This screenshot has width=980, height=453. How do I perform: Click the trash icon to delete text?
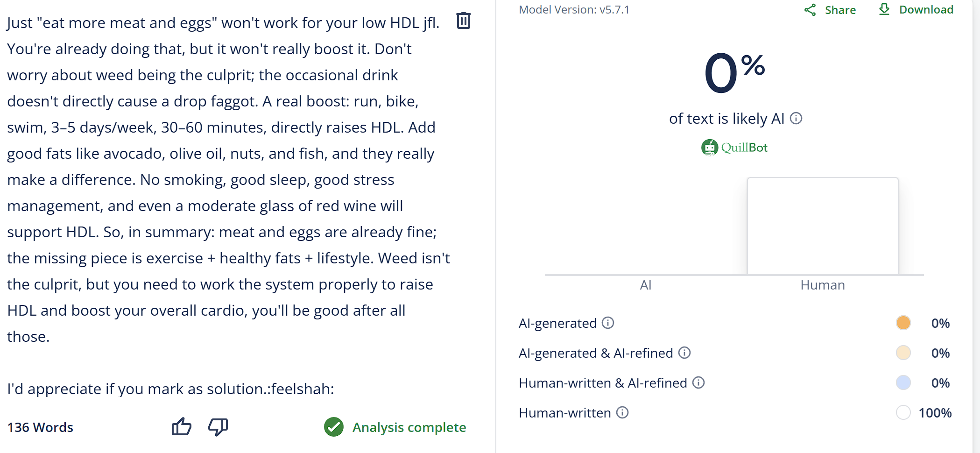click(x=463, y=21)
